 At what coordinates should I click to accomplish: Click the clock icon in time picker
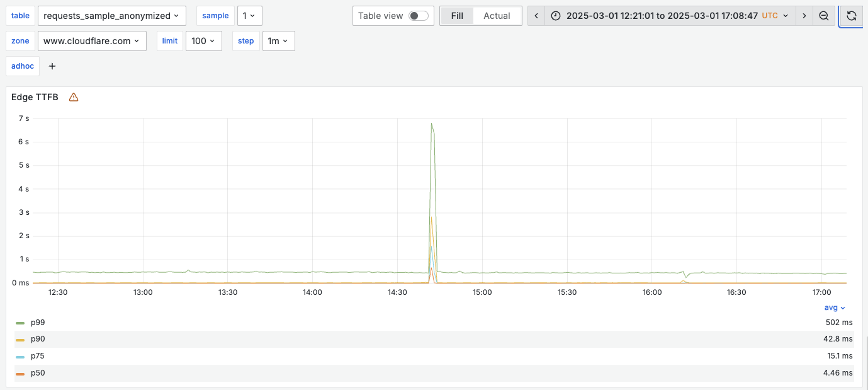pos(555,16)
